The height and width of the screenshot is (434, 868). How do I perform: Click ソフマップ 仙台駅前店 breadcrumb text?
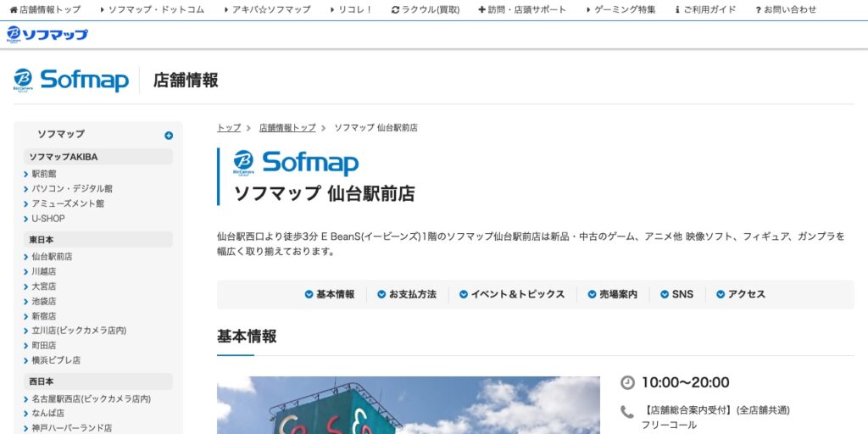(x=376, y=128)
